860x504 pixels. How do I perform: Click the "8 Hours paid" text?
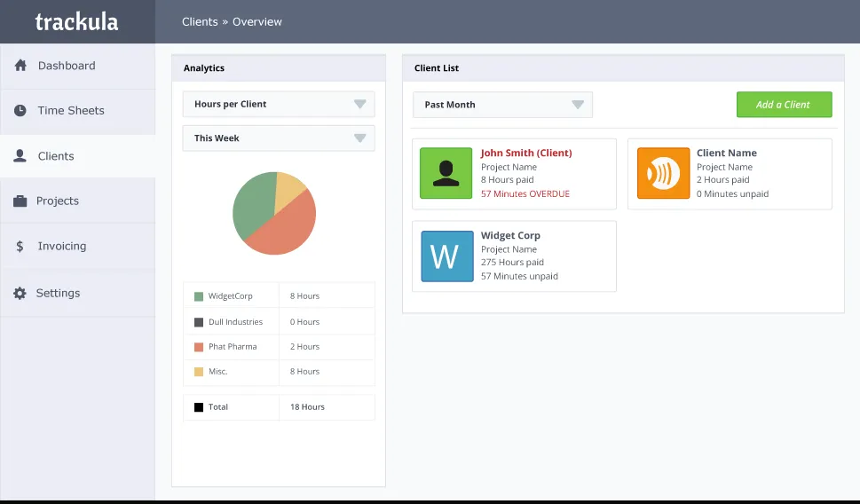click(x=508, y=180)
